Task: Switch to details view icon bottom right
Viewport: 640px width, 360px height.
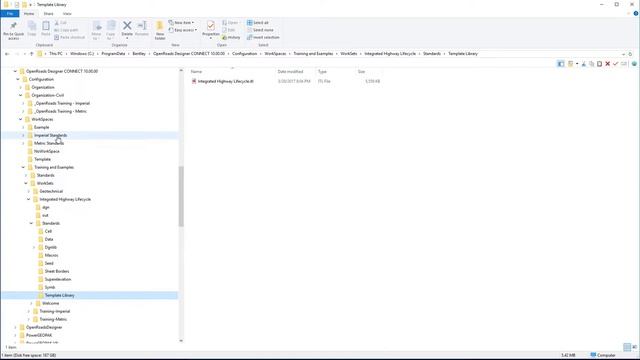Action: pos(627,347)
